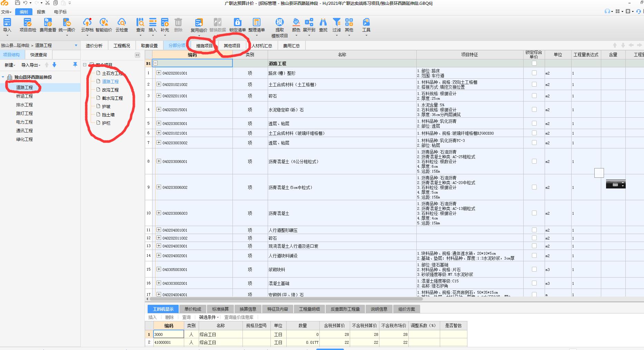The height and width of the screenshot is (350, 644).
Task: Expand item 040202001001
Action: 159,73
